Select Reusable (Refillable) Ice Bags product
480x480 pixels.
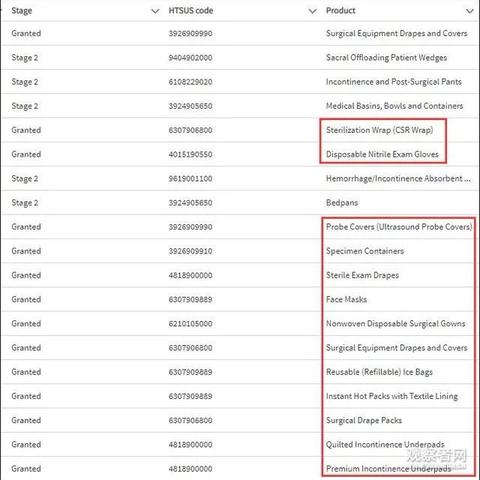[379, 372]
